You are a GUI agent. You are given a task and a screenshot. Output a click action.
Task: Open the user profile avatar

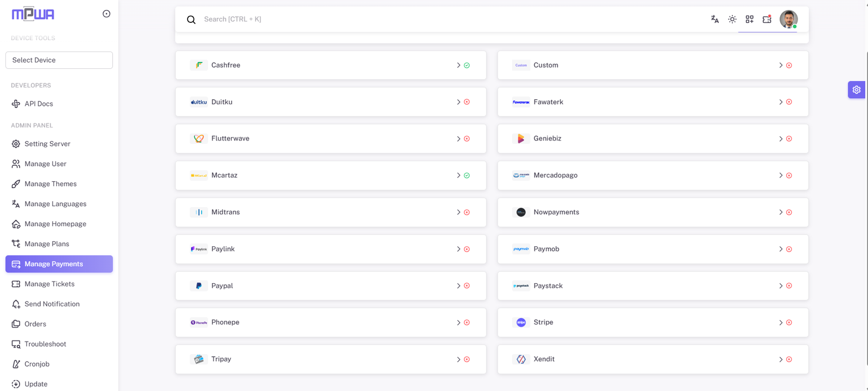788,19
